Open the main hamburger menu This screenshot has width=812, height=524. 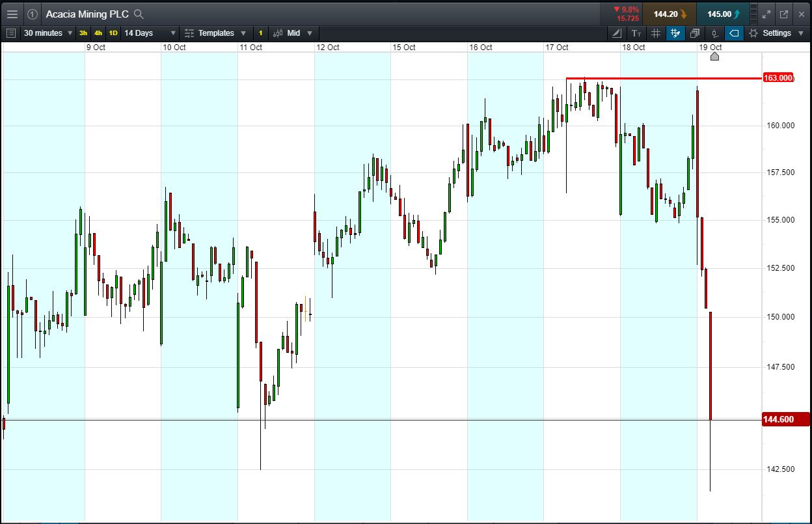[x=12, y=14]
